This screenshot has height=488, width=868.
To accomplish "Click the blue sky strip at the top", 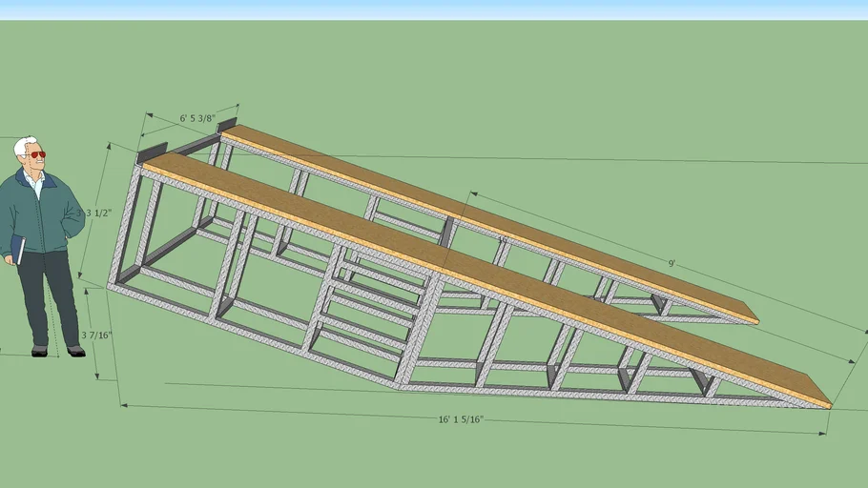I will pyautogui.click(x=434, y=9).
